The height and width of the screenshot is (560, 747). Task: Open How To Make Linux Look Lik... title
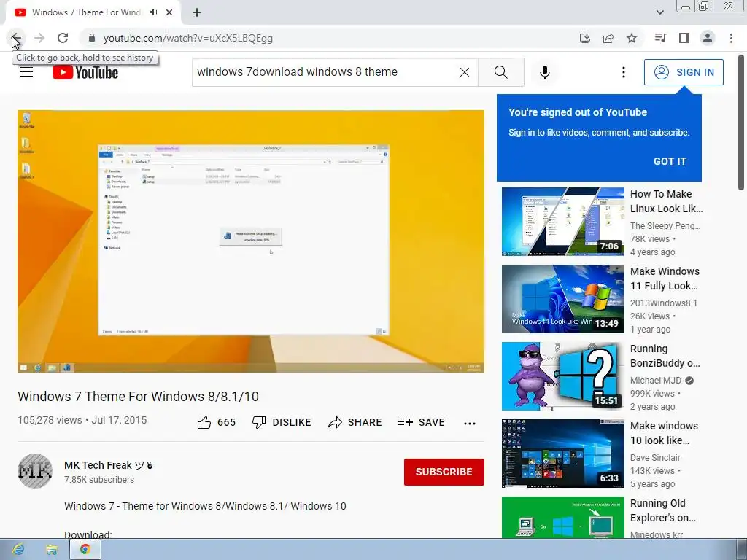click(667, 201)
